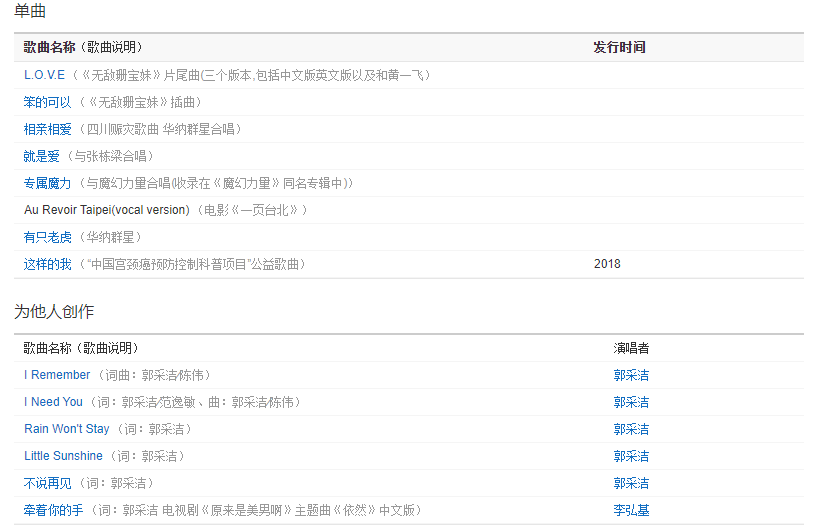The image size is (830, 529).
Task: Open the 不说再见 song link
Action: [x=47, y=483]
